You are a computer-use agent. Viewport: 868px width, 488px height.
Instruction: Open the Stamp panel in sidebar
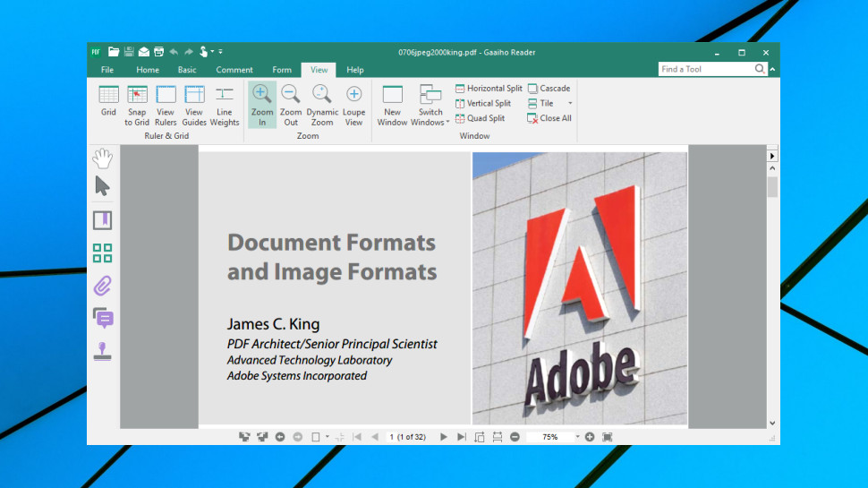(x=102, y=351)
